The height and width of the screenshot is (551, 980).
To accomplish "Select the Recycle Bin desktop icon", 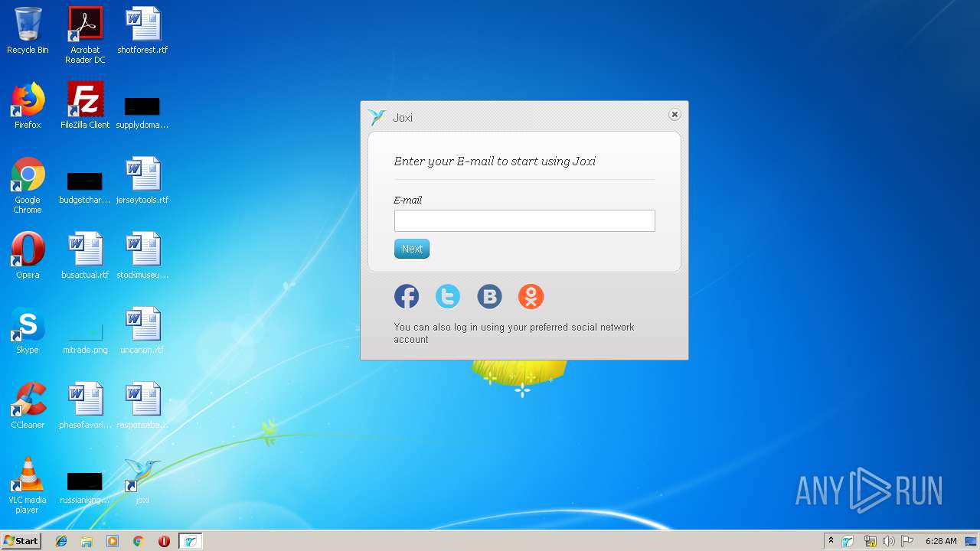I will click(28, 31).
